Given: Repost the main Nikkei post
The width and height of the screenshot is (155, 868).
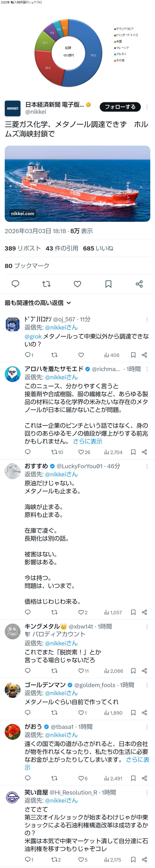Looking at the screenshot, I should pyautogui.click(x=46, y=284).
